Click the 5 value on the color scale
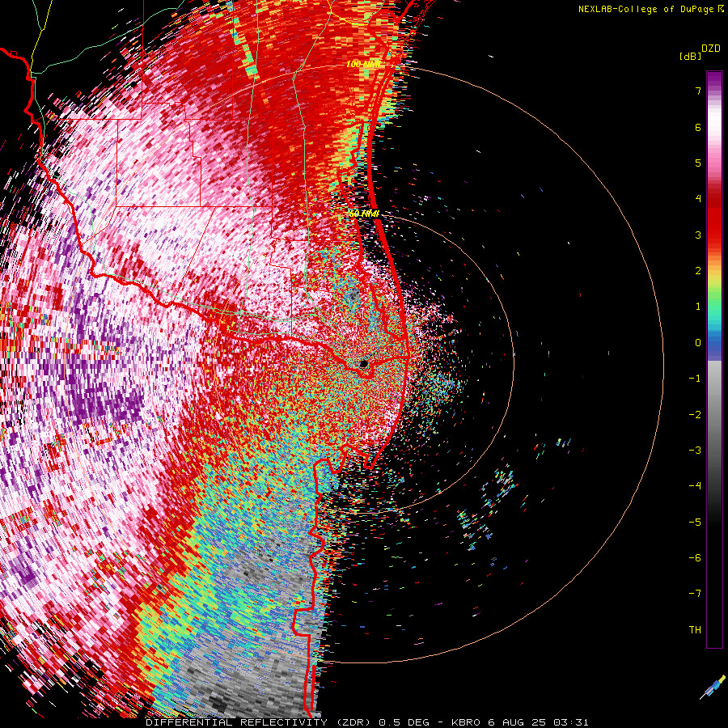Viewport: 728px width, 728px height. click(698, 163)
